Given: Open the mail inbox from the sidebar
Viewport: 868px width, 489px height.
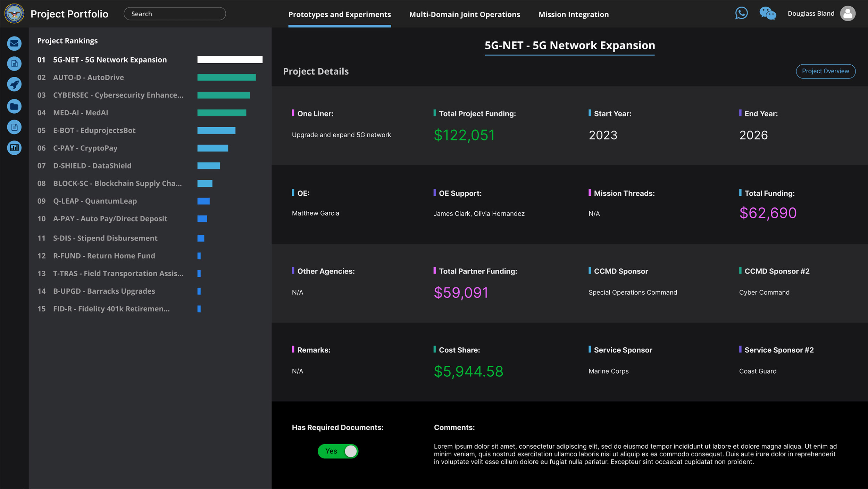Looking at the screenshot, I should coord(14,43).
